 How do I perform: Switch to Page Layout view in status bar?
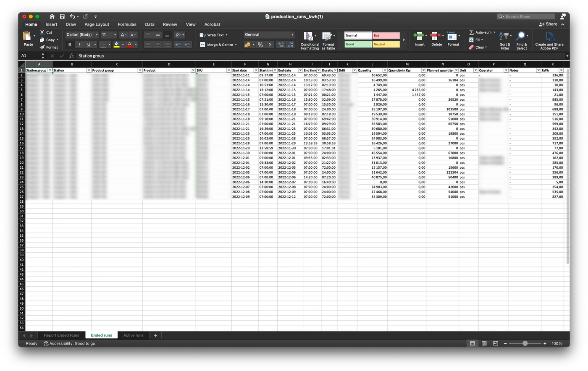pyautogui.click(x=484, y=343)
